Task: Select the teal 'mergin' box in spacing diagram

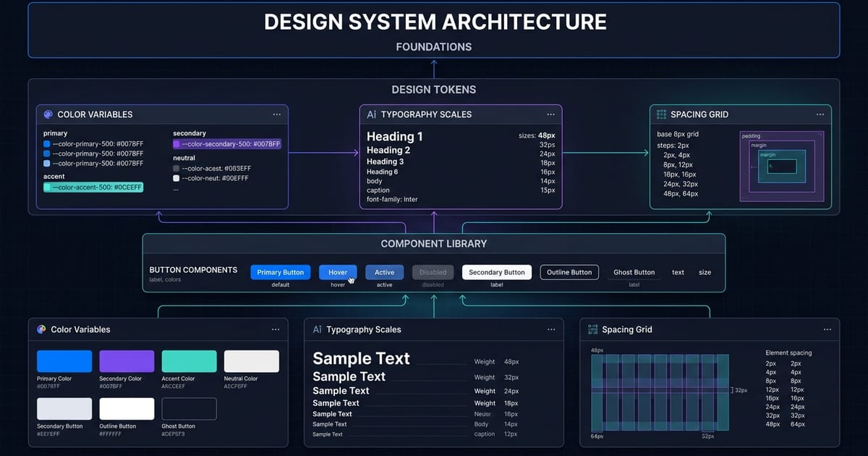Action: click(x=781, y=166)
